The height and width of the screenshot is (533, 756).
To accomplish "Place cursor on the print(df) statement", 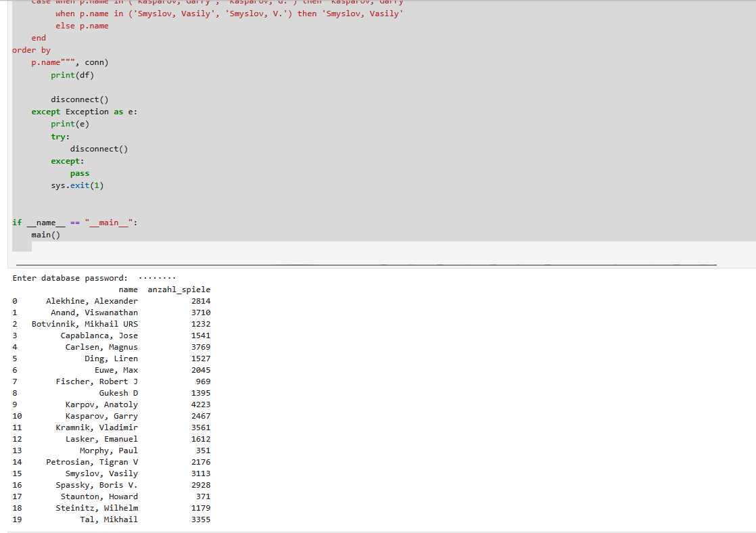I will 72,74.
